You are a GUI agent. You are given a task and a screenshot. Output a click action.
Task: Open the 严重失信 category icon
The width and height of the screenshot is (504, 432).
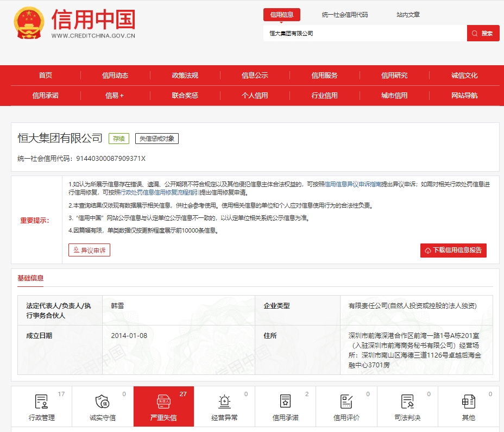(163, 402)
